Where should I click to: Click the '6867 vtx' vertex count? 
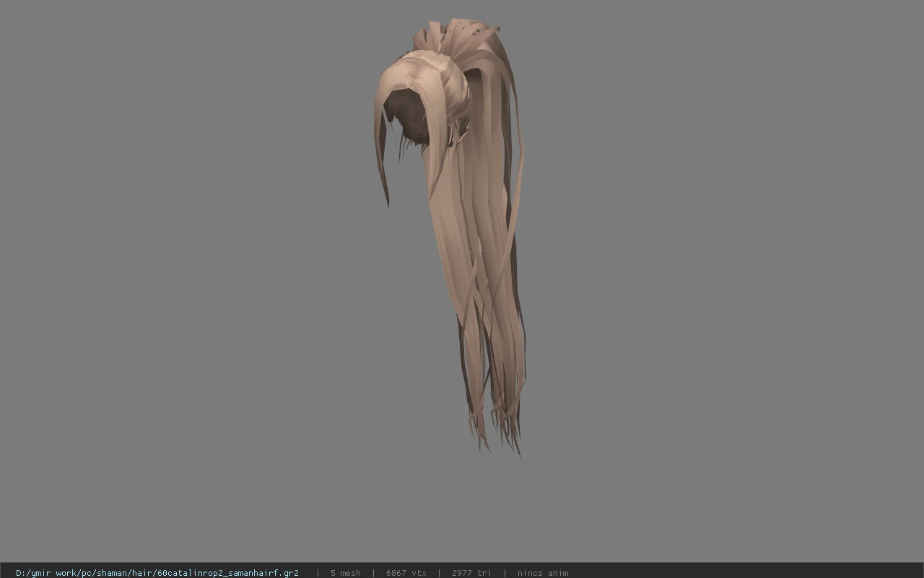point(406,573)
